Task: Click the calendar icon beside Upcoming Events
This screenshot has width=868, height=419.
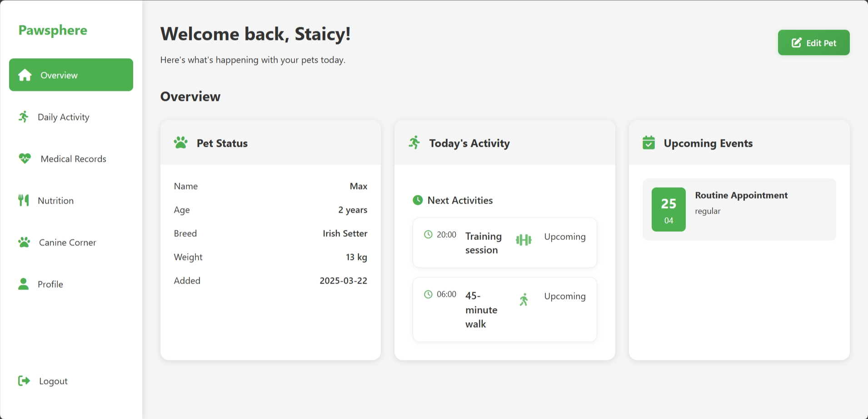Action: [649, 143]
